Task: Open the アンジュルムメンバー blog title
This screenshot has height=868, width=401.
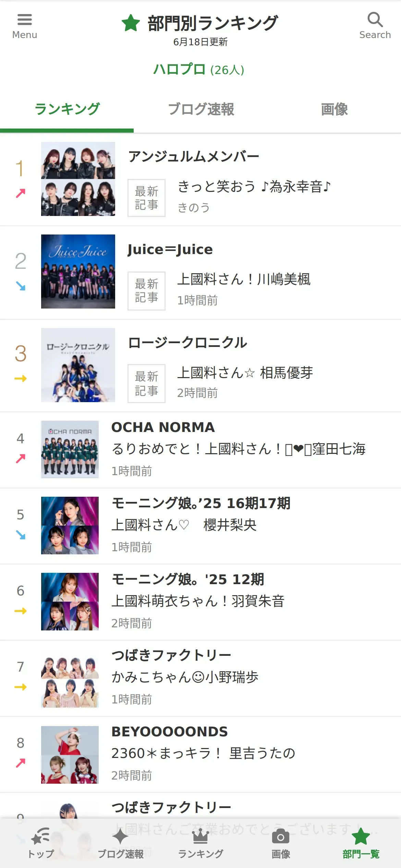Action: [194, 157]
